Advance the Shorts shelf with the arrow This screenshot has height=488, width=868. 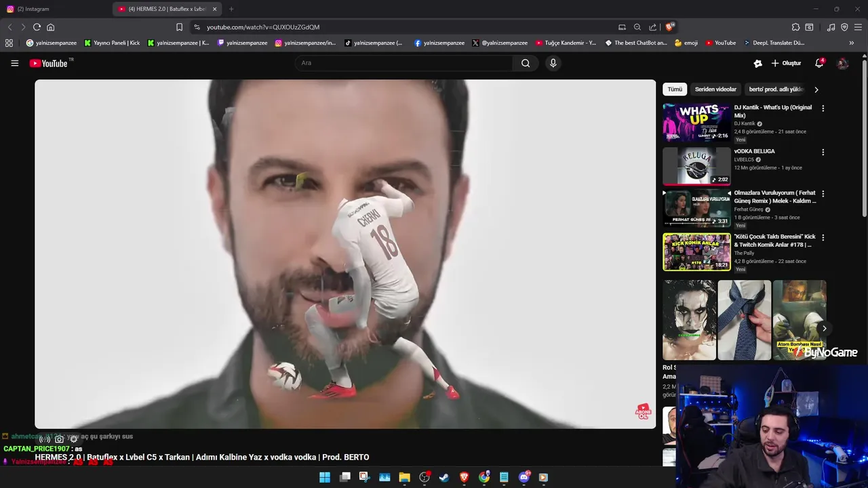click(825, 329)
